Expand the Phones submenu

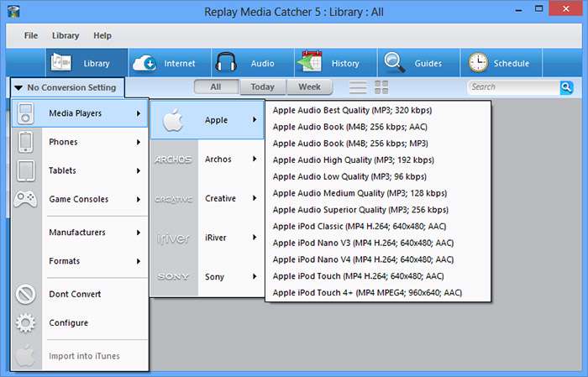[x=94, y=142]
